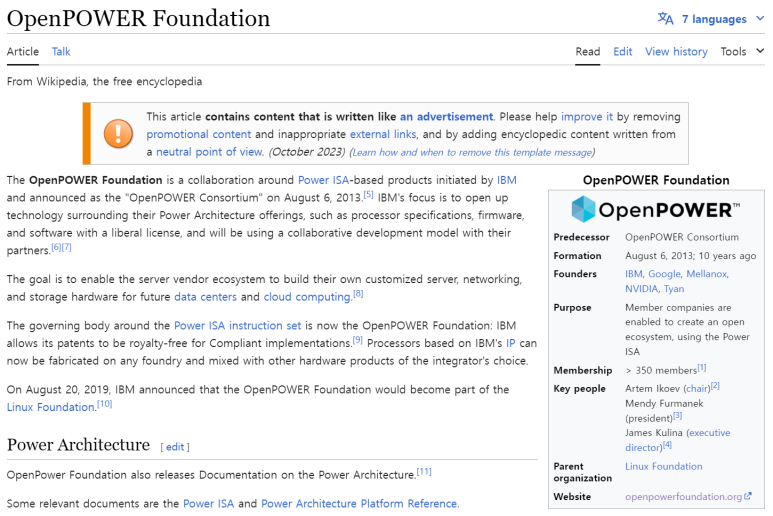Viewport: 773px width, 516px height.
Task: Select the 'OpenPOWER Consortium' predecessor text
Action: [682, 237]
